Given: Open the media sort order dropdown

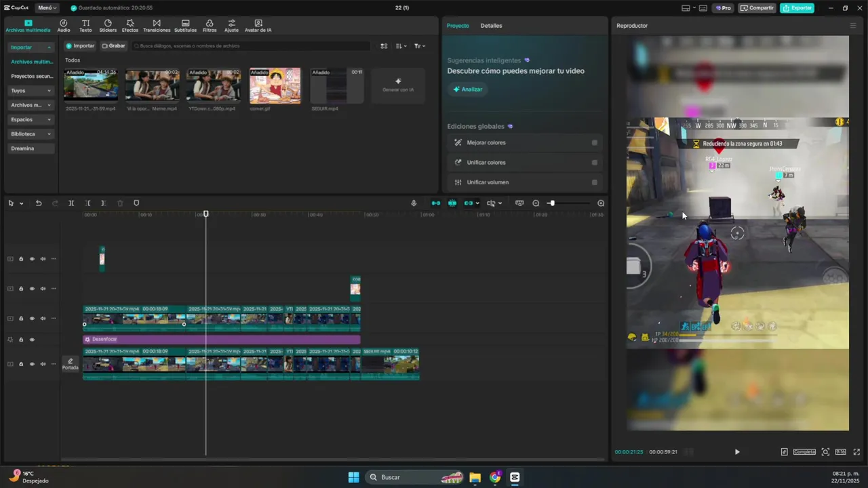Looking at the screenshot, I should (401, 46).
